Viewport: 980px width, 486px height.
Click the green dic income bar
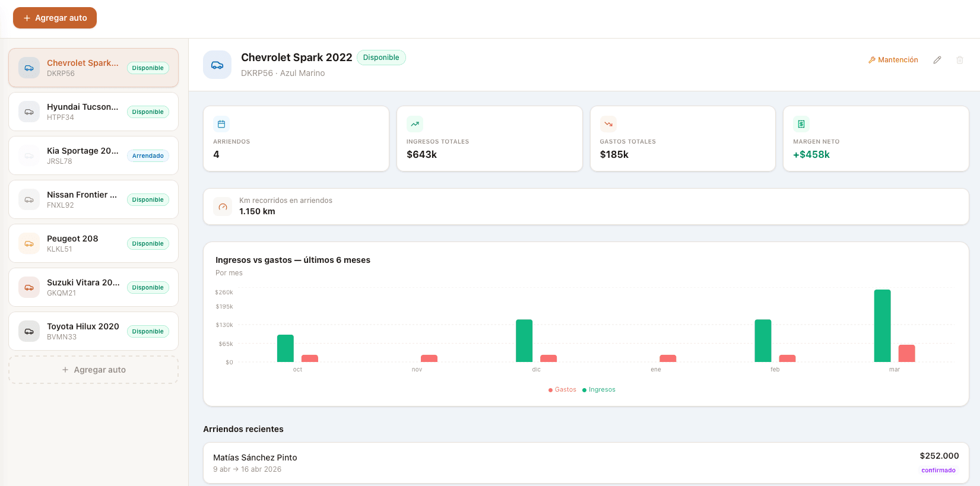pos(524,341)
